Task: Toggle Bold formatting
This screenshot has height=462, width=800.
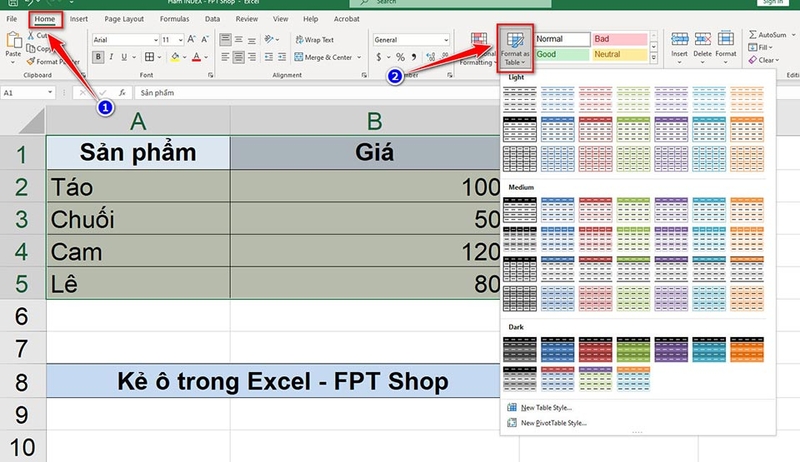Action: pyautogui.click(x=98, y=57)
